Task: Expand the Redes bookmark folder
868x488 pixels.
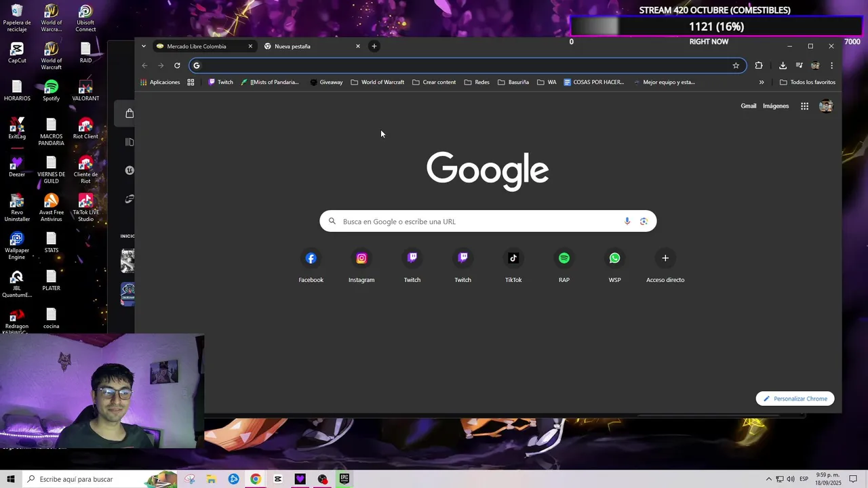Action: pyautogui.click(x=477, y=82)
